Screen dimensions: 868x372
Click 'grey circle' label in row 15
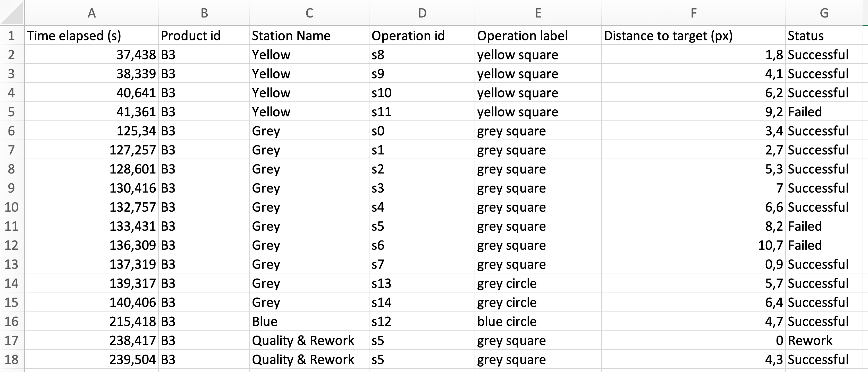click(538, 302)
